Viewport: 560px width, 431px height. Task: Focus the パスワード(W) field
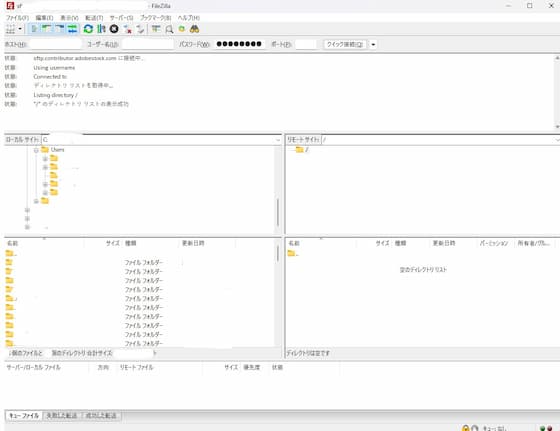[x=239, y=44]
